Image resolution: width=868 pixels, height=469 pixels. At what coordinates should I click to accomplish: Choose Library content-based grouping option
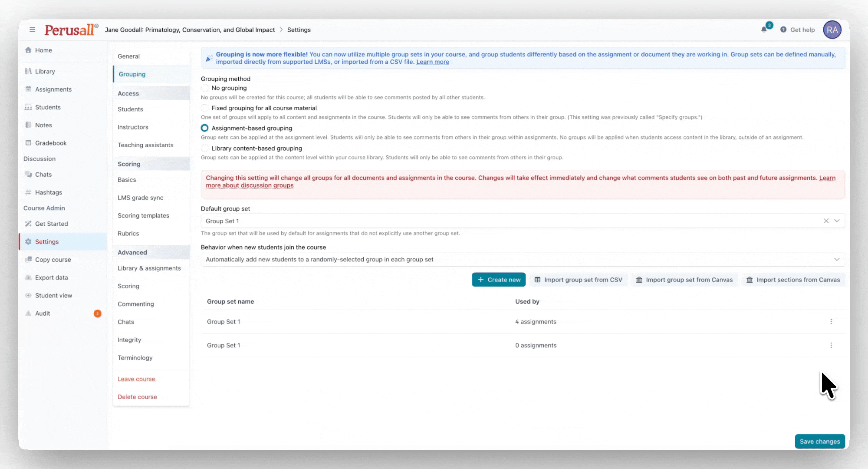coord(204,148)
